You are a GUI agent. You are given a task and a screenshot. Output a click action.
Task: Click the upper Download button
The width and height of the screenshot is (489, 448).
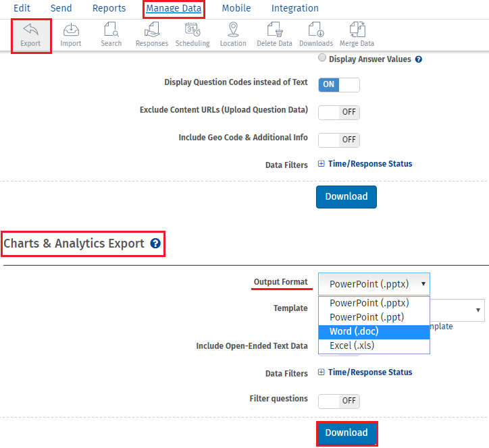pyautogui.click(x=346, y=196)
